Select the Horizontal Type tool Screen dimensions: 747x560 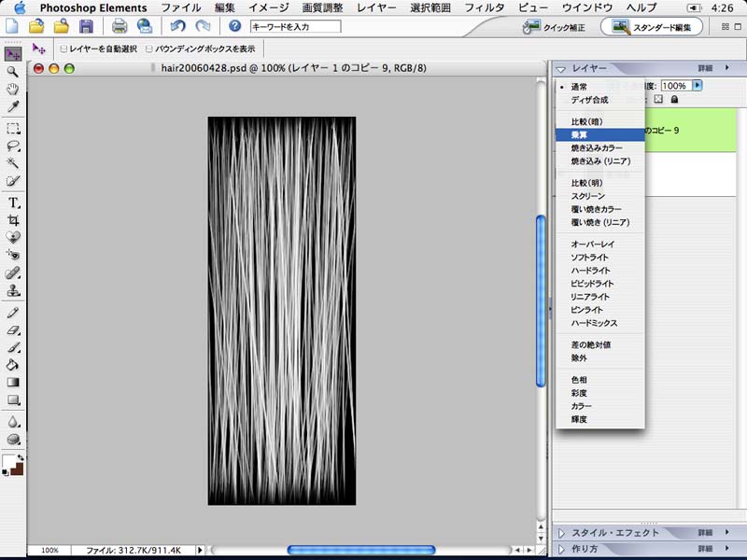pyautogui.click(x=13, y=202)
